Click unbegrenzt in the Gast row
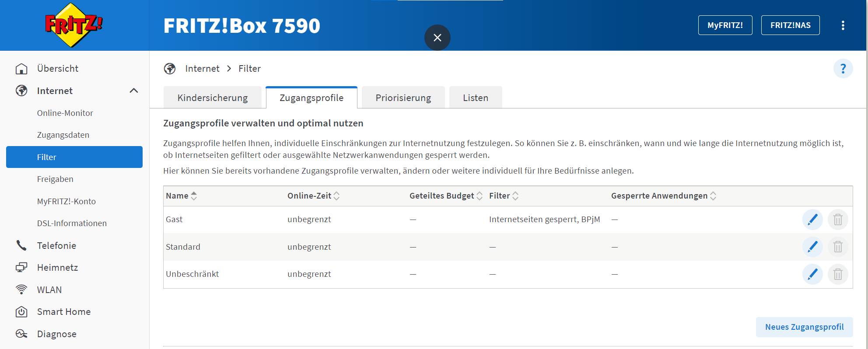This screenshot has width=868, height=349. pyautogui.click(x=309, y=220)
